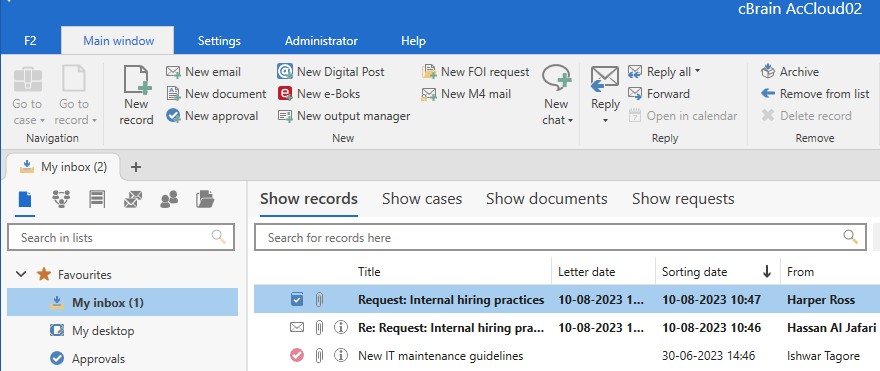This screenshot has width=880, height=371.
Task: Select the folders sidebar icon
Action: 205,199
